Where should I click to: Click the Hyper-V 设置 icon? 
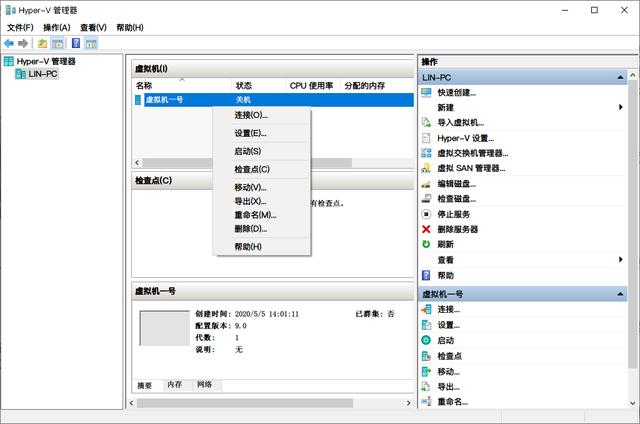click(x=426, y=138)
